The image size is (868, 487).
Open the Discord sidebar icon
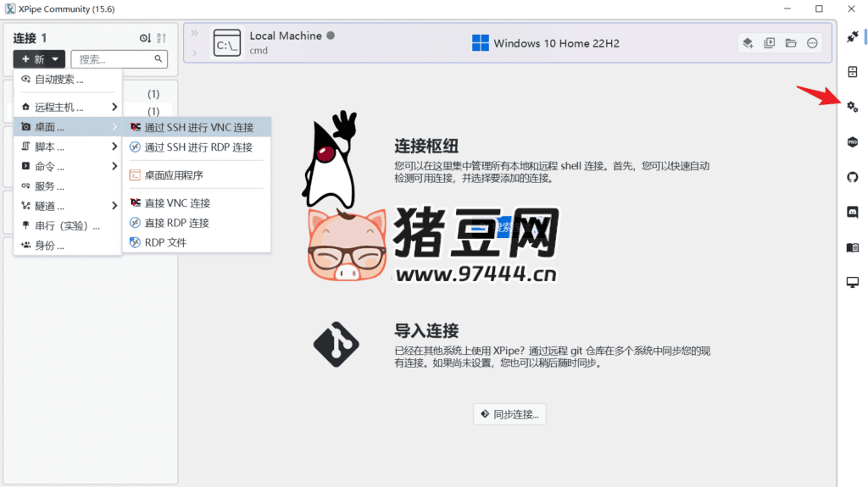(853, 212)
